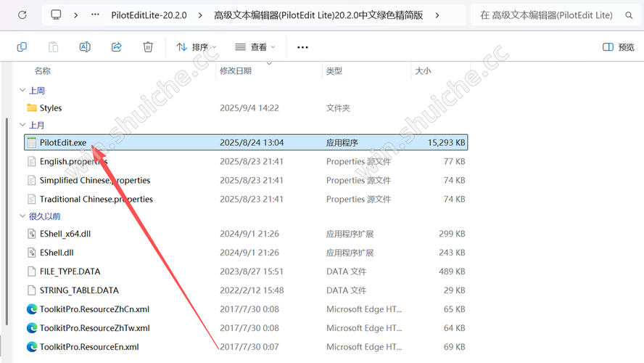Expand chevron after the monitor icon

75,15
